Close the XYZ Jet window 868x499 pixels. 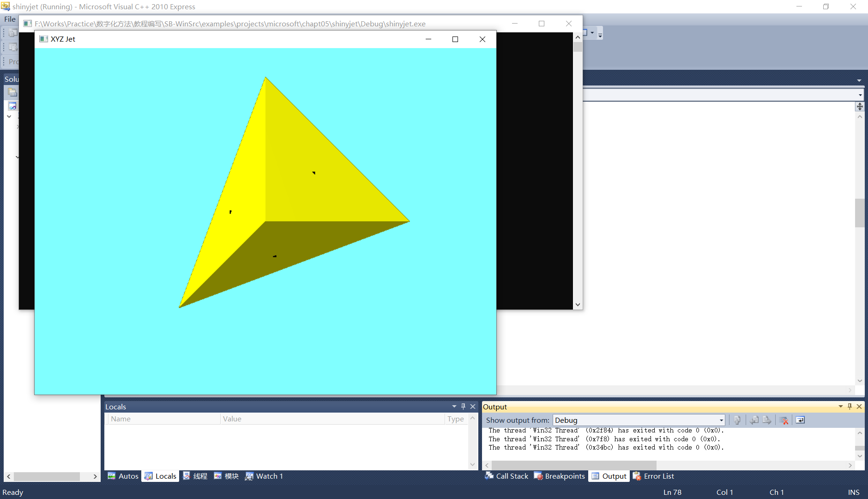click(482, 39)
